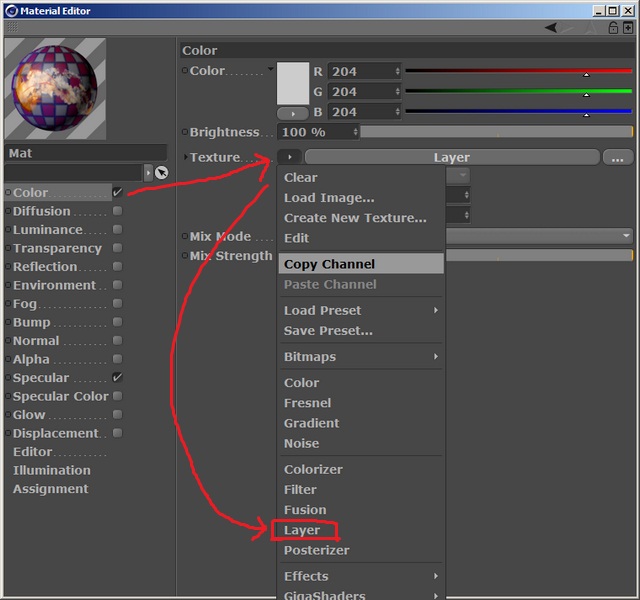Enable the Bump channel checkbox

click(x=118, y=322)
